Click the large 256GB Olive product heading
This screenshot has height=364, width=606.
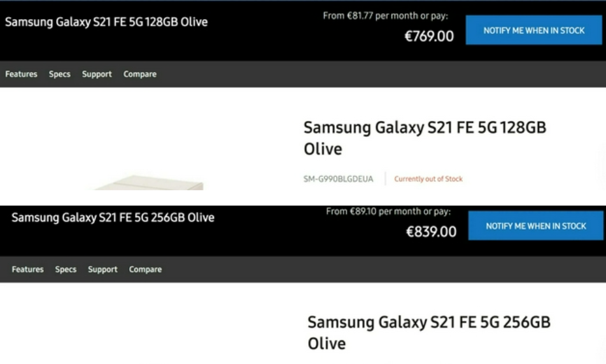(428, 332)
